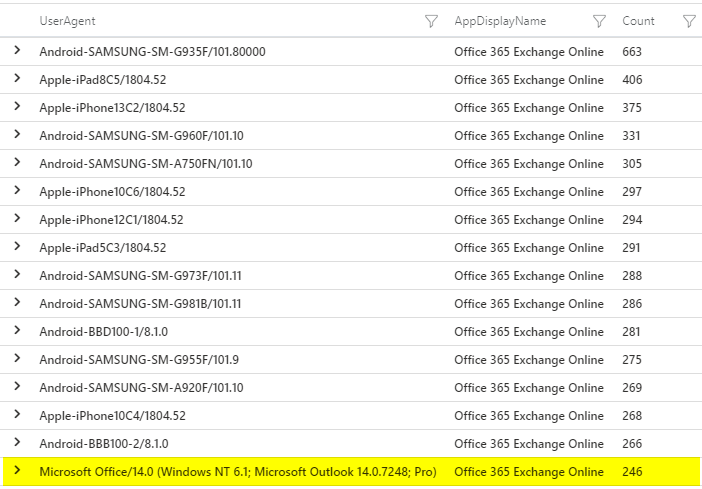The height and width of the screenshot is (489, 702).
Task: Select the Android-BBD100-1/8.1.0 user agent text
Action: [x=103, y=332]
